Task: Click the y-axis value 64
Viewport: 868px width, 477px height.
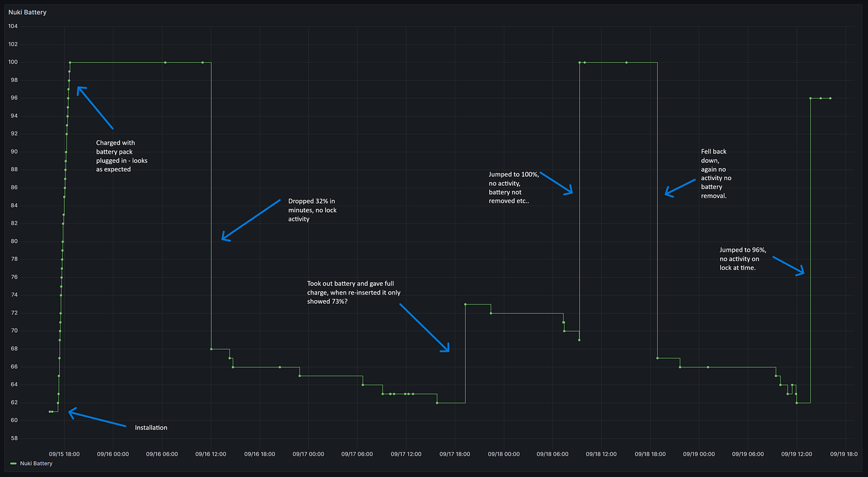Action: (x=14, y=384)
